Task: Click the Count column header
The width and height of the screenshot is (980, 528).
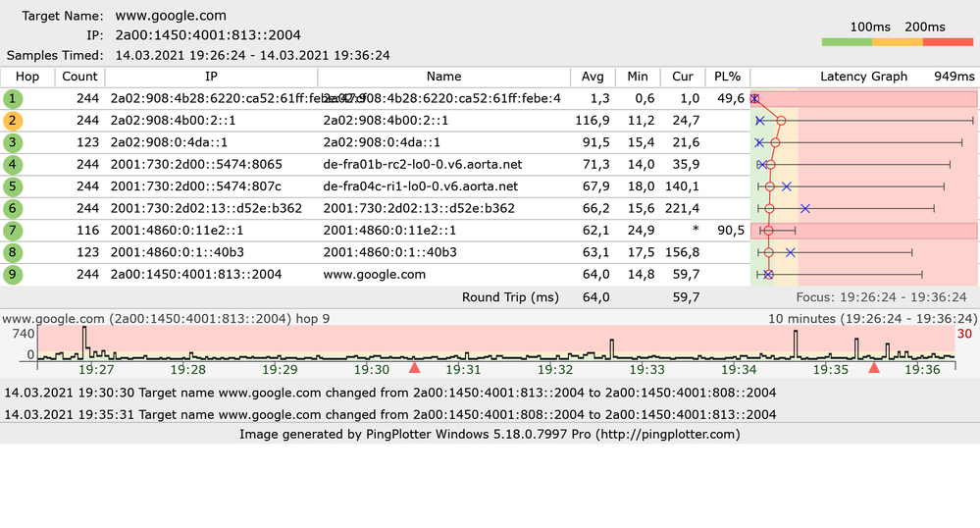Action: click(80, 77)
